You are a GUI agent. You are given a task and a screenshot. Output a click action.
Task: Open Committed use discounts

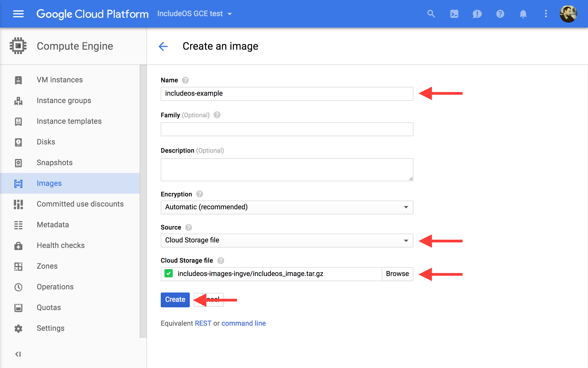[70, 204]
